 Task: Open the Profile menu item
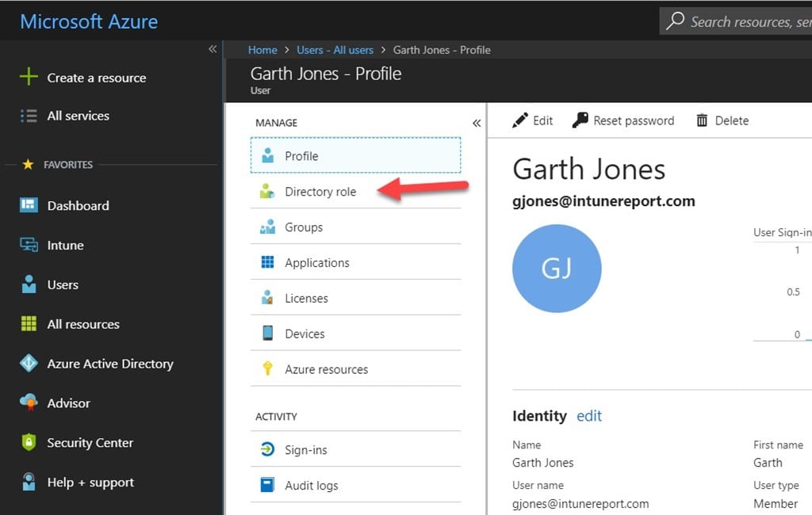355,155
